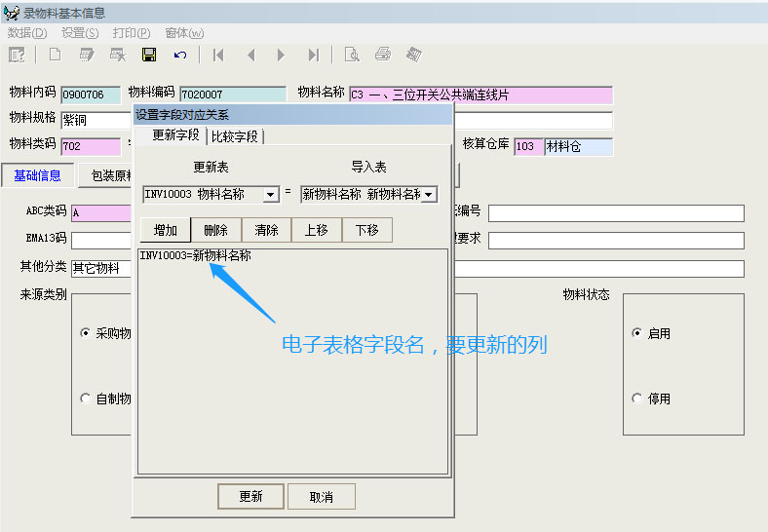The width and height of the screenshot is (768, 532).
Task: Click the blue undo arrow icon
Action: 179,55
